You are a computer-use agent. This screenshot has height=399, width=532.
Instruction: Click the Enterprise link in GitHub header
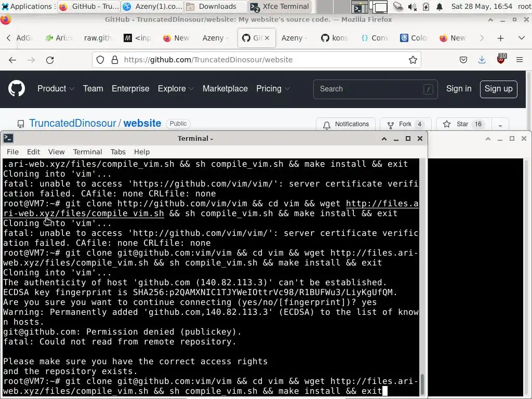tap(130, 88)
